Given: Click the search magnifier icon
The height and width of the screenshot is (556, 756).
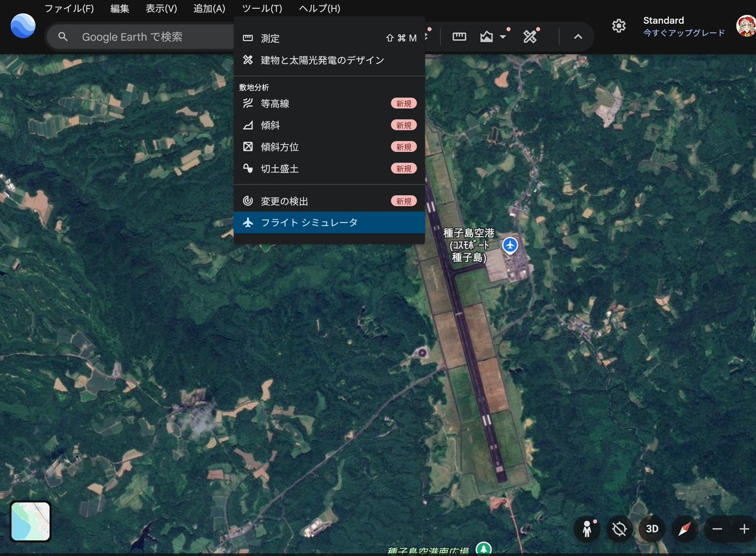Looking at the screenshot, I should [62, 37].
